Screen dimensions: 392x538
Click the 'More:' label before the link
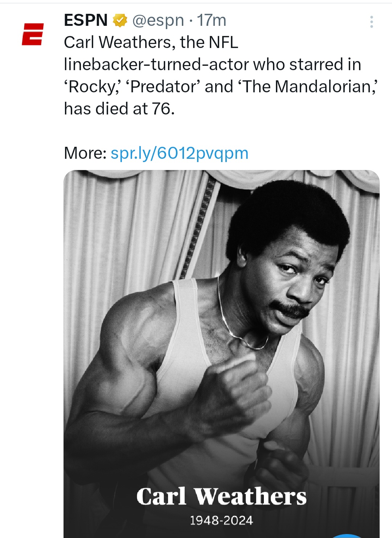[85, 153]
